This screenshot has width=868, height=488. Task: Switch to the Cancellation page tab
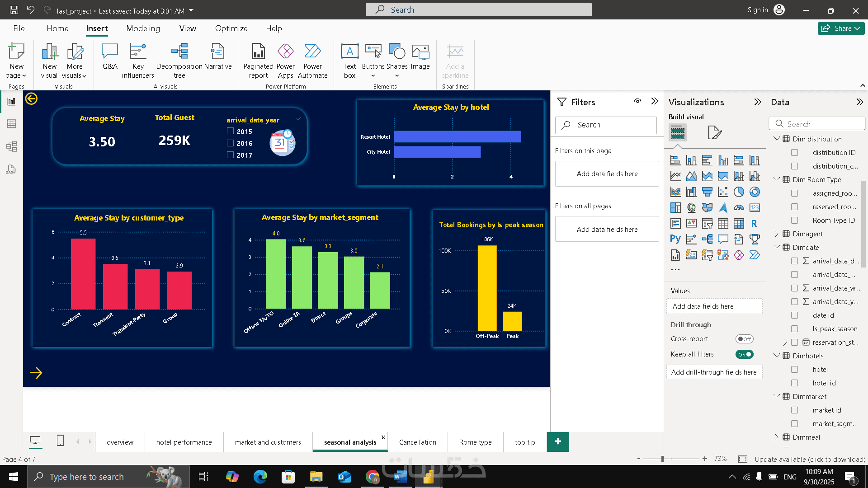(x=417, y=442)
